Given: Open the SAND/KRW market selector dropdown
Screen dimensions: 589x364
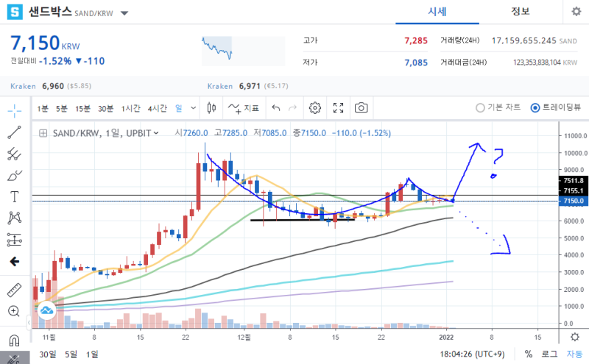Looking at the screenshot, I should pos(124,13).
